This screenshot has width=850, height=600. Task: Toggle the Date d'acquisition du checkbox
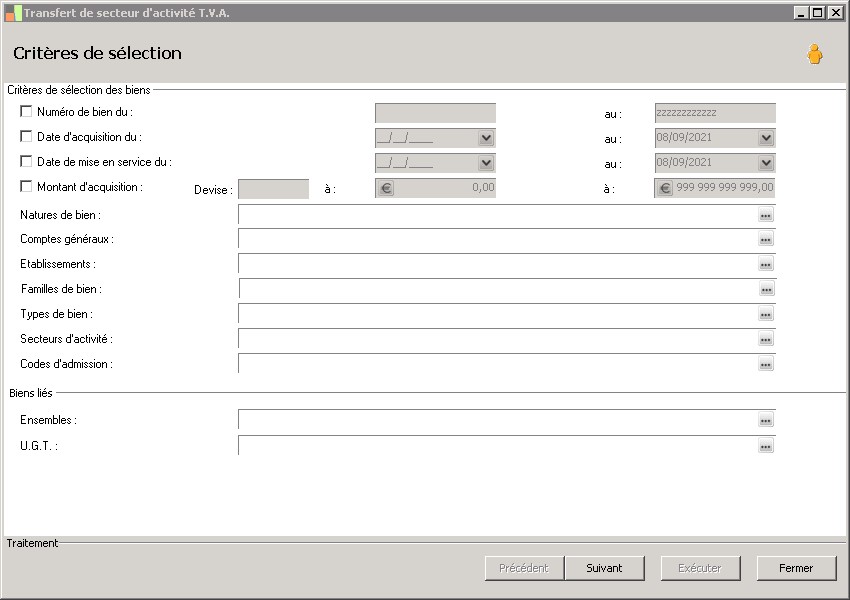pos(26,137)
